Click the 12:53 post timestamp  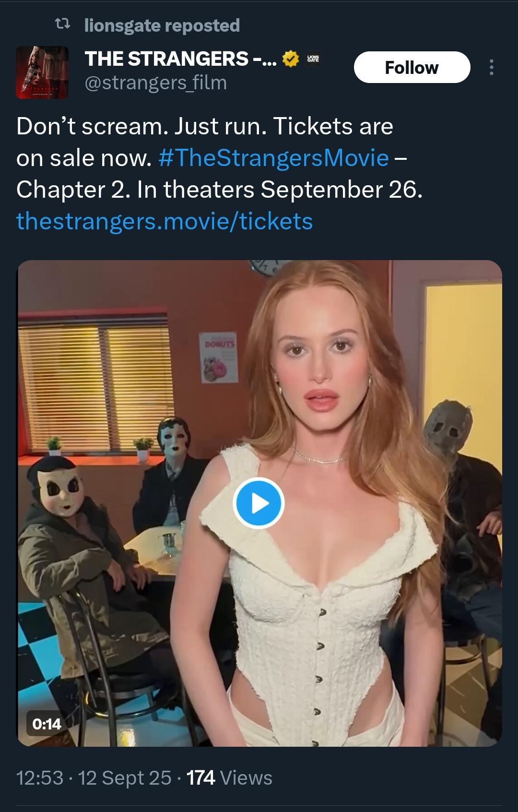click(40, 778)
